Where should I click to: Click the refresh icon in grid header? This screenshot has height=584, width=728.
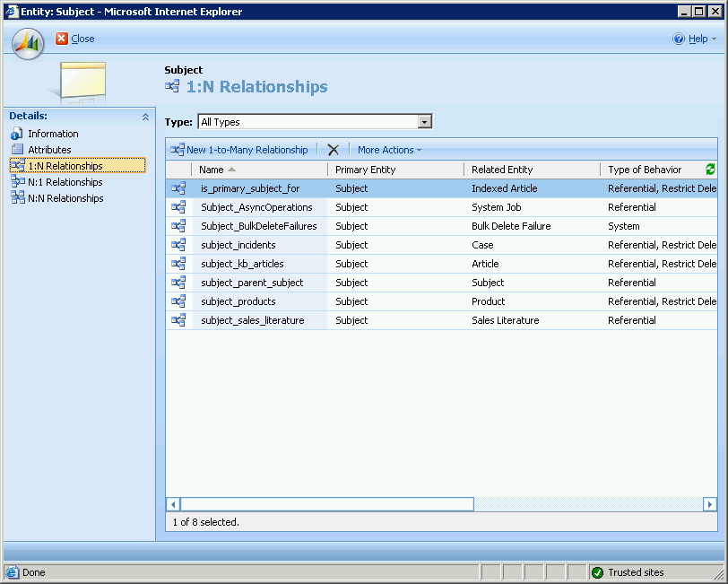710,170
